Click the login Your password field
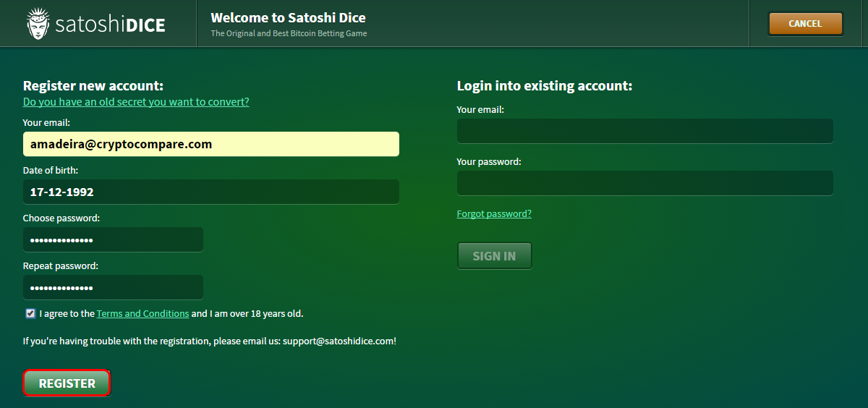Screen dimensions: 868x408 [645, 183]
